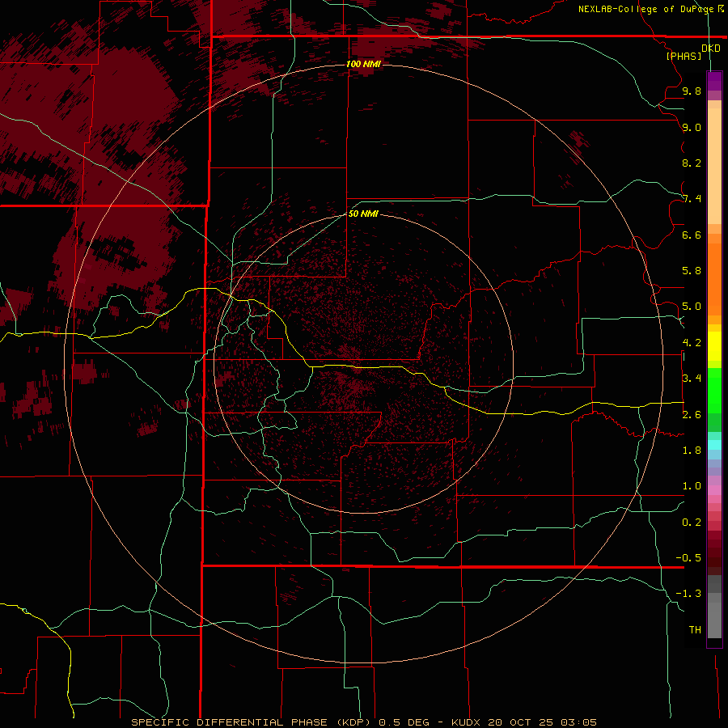728x728 pixels.
Task: Click the 4.2 legend value
Action: (692, 343)
